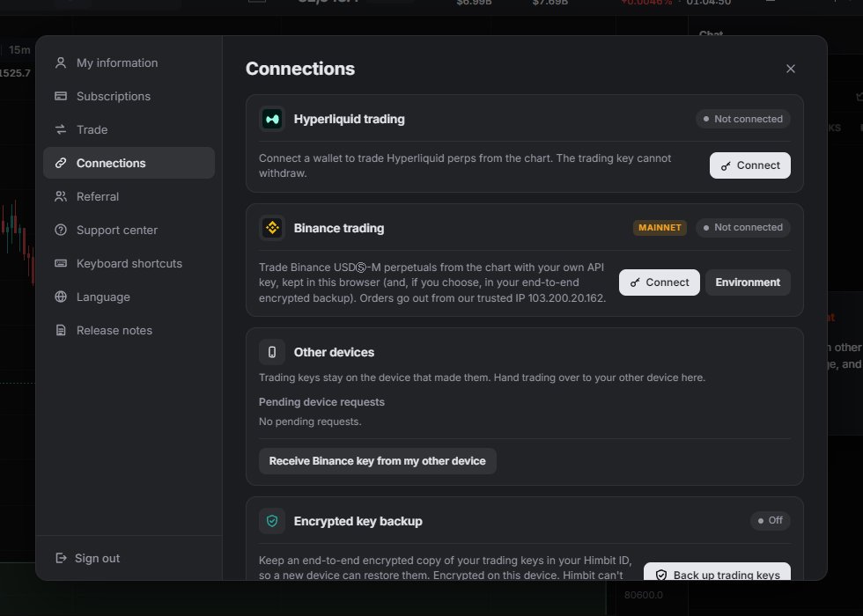Click the MAINNET badge
Screen dimensions: 863x616
click(660, 228)
